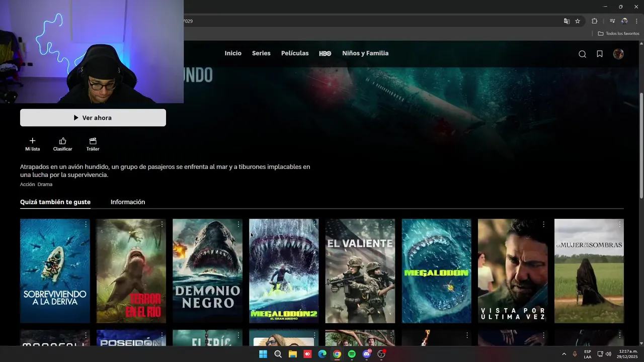The height and width of the screenshot is (362, 644).
Task: Open Chrome media controls icon
Action: tap(612, 21)
